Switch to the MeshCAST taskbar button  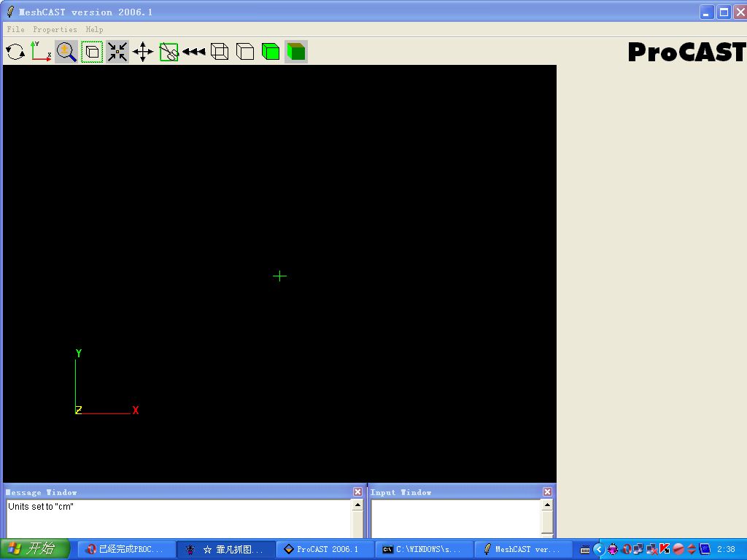[x=524, y=549]
